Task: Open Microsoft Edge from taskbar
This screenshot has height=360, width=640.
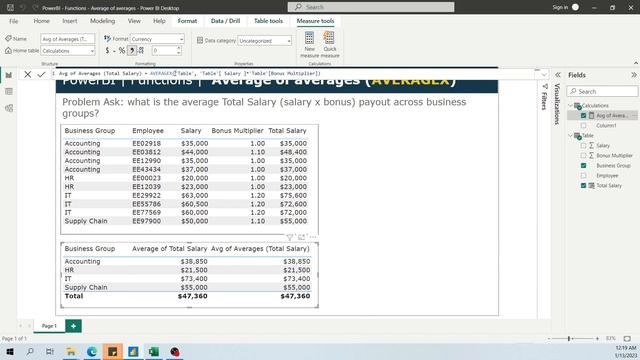Action: tap(92, 351)
